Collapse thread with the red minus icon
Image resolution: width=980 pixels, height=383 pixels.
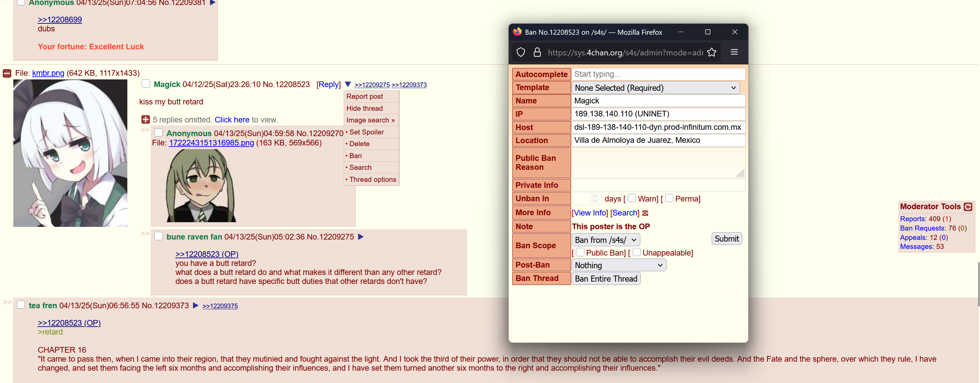click(7, 73)
